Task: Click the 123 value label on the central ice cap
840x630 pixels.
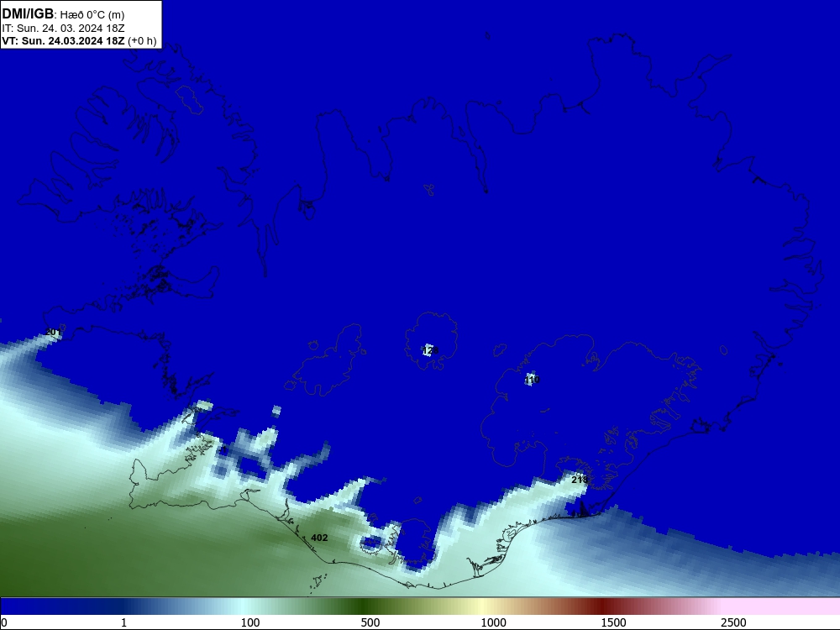Action: point(430,351)
